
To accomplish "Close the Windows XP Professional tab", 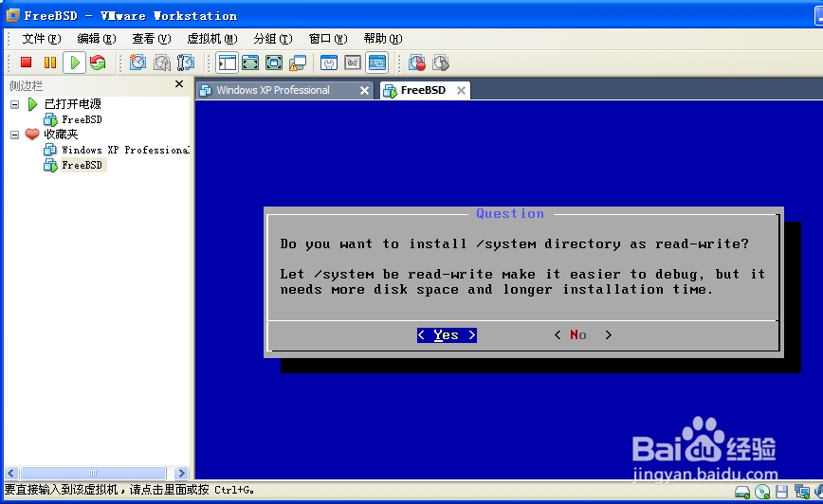I will (364, 90).
